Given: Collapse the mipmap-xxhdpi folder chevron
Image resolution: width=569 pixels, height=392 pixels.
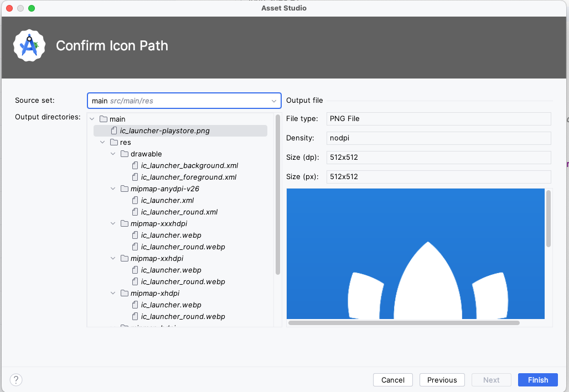Looking at the screenshot, I should 113,258.
